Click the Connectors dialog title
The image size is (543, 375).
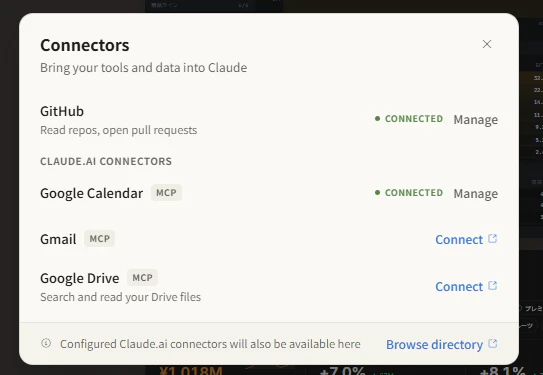85,45
